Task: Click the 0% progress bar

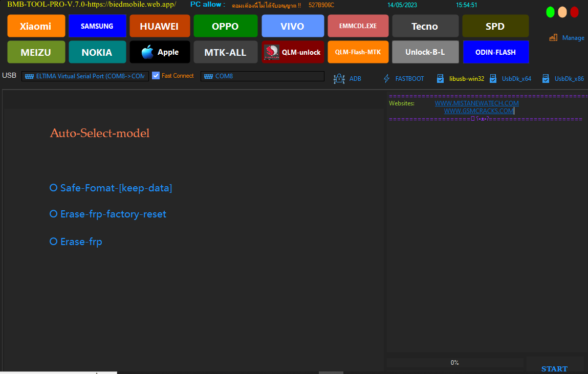Action: [x=455, y=362]
